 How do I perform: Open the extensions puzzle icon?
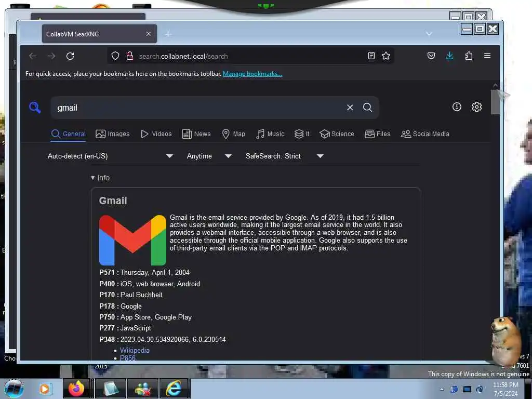pos(469,56)
